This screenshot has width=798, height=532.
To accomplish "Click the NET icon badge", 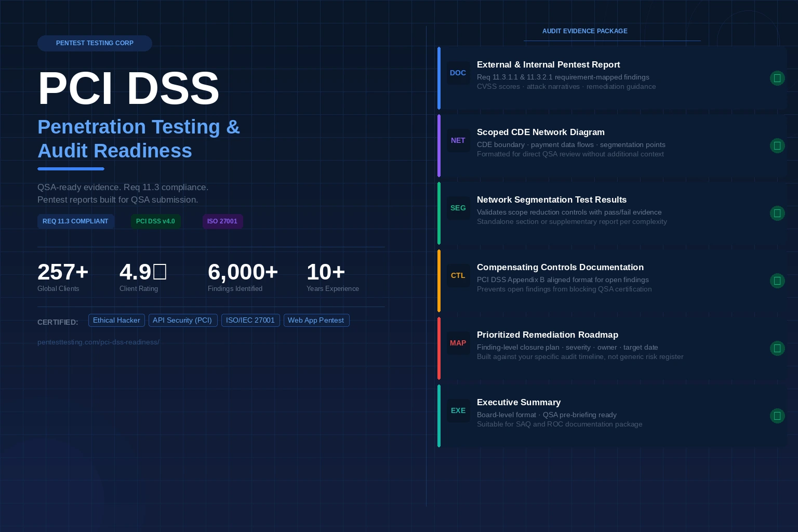I will click(458, 140).
